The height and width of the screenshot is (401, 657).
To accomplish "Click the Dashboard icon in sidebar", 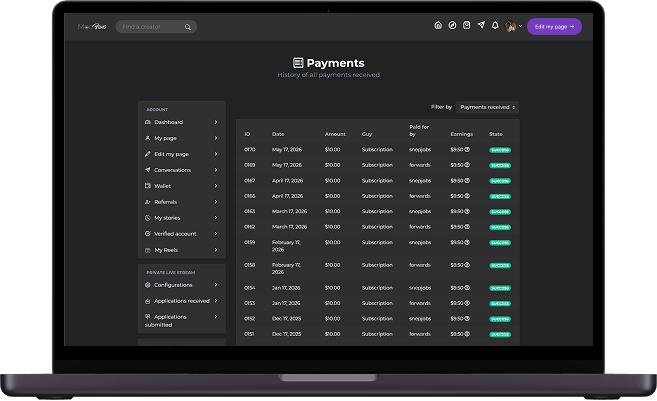I will coord(147,122).
